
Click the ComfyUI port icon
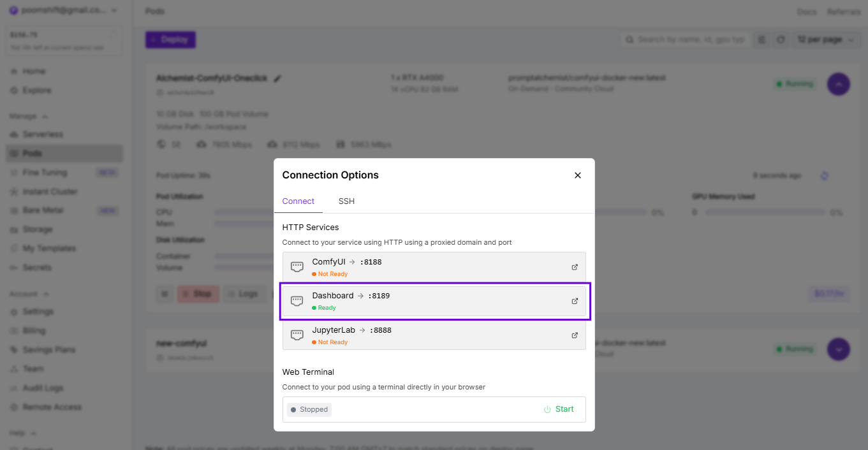coord(297,267)
